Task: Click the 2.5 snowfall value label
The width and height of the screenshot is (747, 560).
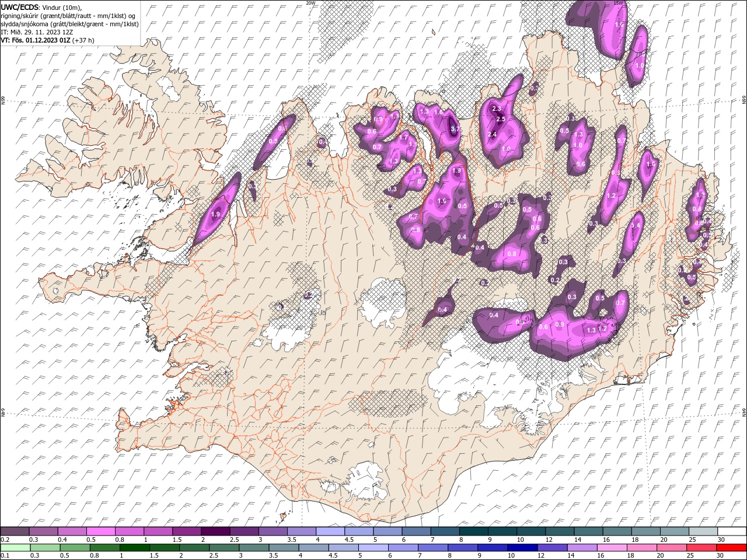Action: (500, 119)
